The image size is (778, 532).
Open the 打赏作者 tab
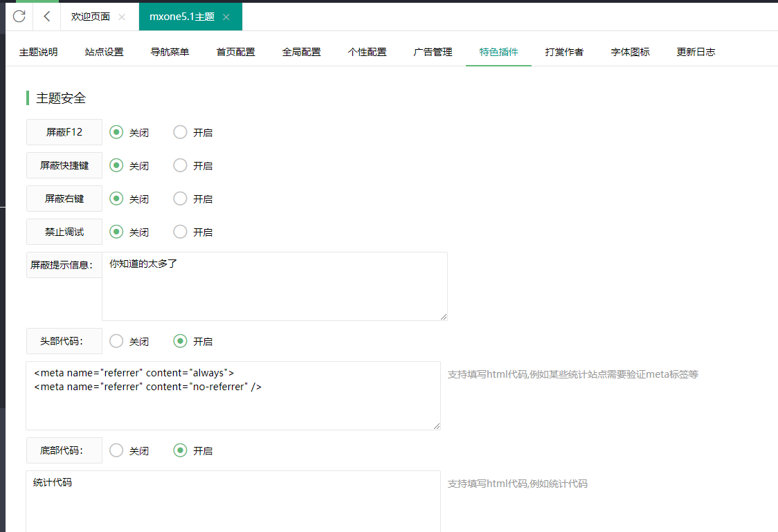pos(564,52)
